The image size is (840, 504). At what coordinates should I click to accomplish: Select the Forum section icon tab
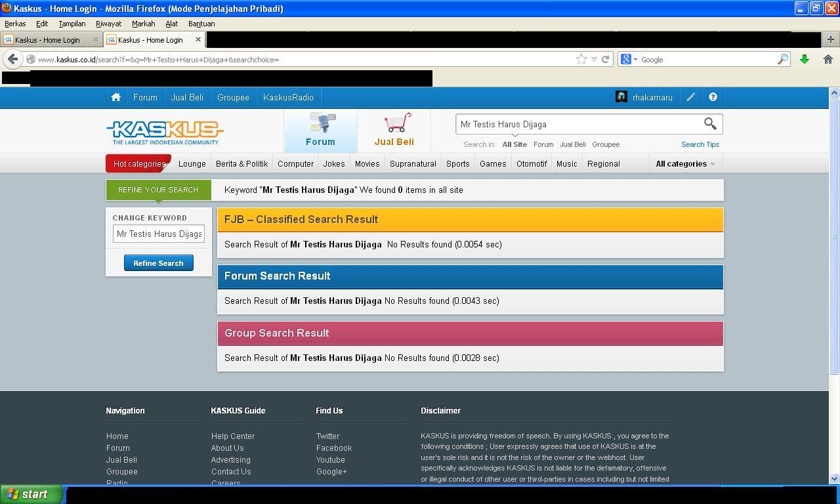[x=320, y=130]
